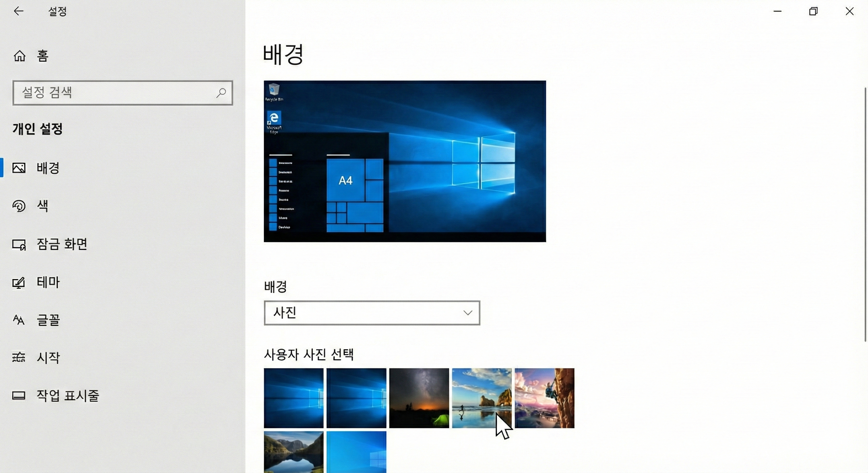This screenshot has height=473, width=868.
Task: Click the 시작 (Start) icon
Action: coord(19,357)
